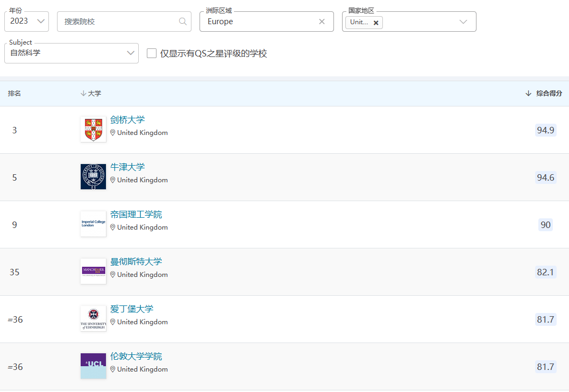
Task: Click the Imperial College London logo
Action: point(93,224)
